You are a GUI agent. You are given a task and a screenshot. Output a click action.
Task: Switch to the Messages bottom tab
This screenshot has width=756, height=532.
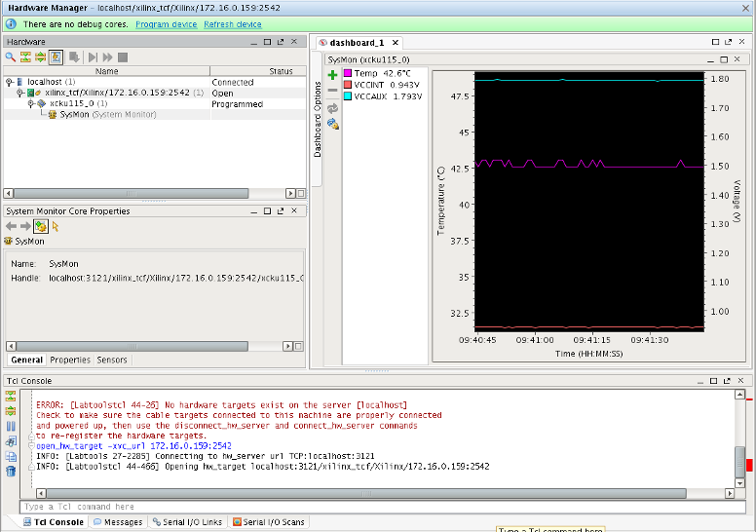[118, 522]
